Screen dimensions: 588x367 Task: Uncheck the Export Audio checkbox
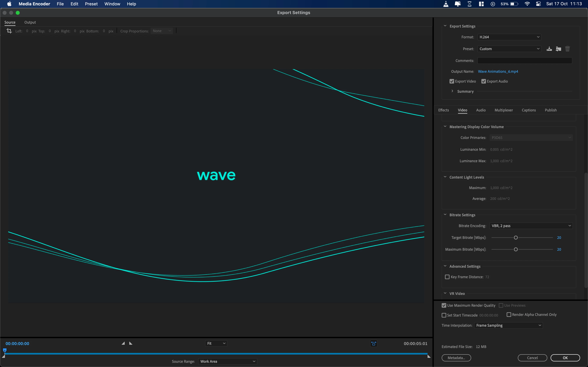(x=483, y=81)
